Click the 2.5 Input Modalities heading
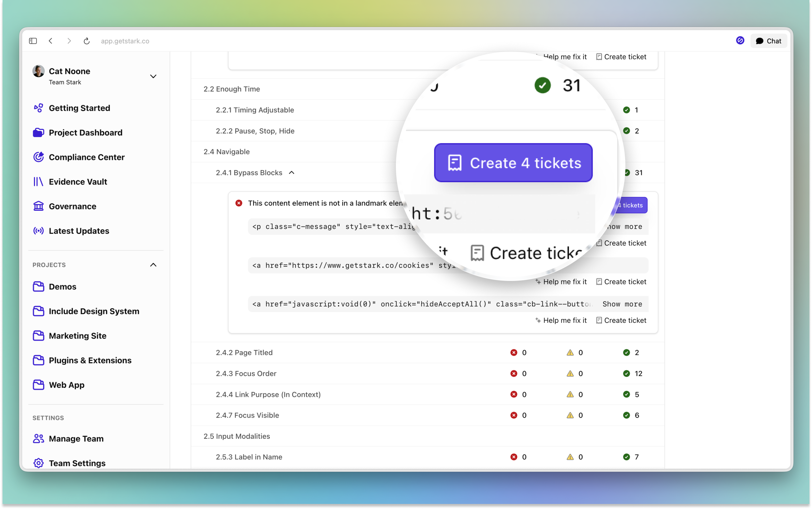The width and height of the screenshot is (812, 509). (x=237, y=436)
